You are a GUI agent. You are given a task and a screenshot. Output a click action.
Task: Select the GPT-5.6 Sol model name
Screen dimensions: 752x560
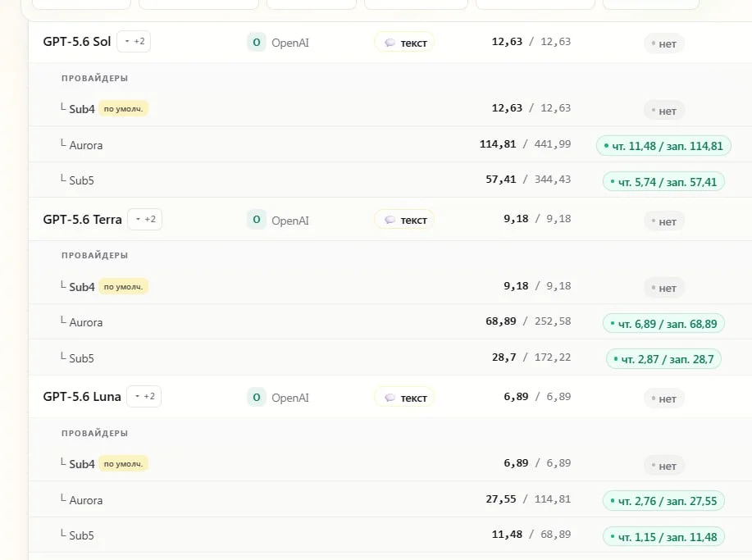point(77,42)
